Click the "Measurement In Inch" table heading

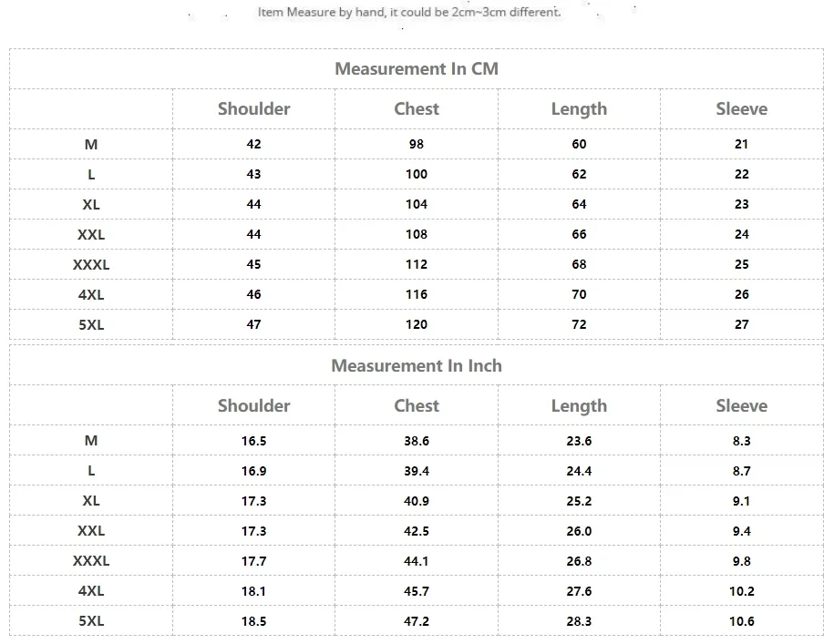click(x=417, y=365)
